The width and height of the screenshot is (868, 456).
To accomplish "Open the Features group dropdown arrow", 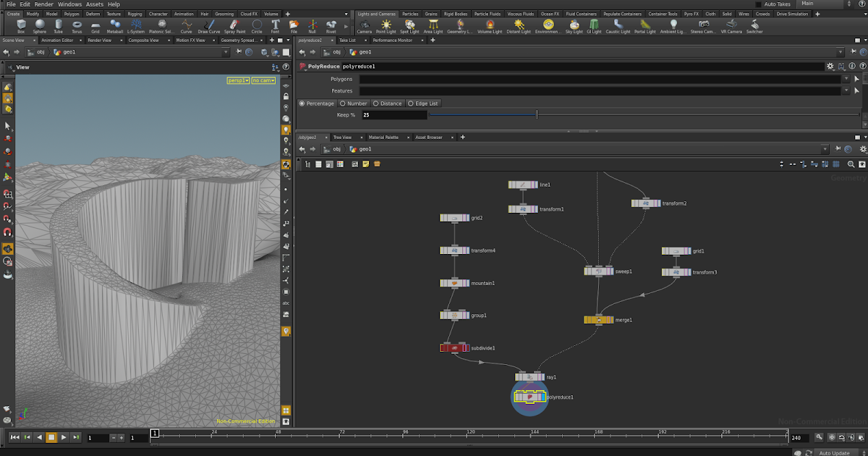I will click(847, 90).
